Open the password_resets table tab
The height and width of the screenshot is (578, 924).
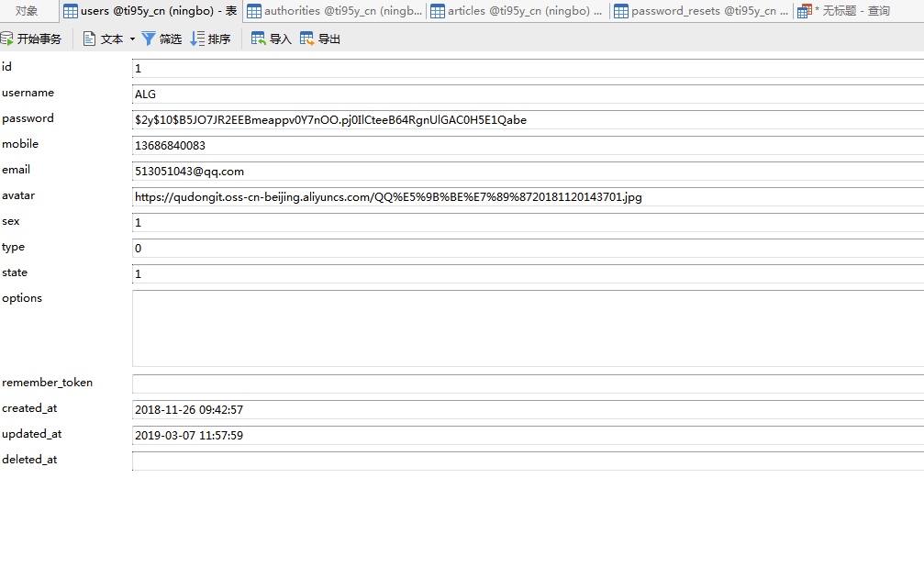(x=701, y=11)
